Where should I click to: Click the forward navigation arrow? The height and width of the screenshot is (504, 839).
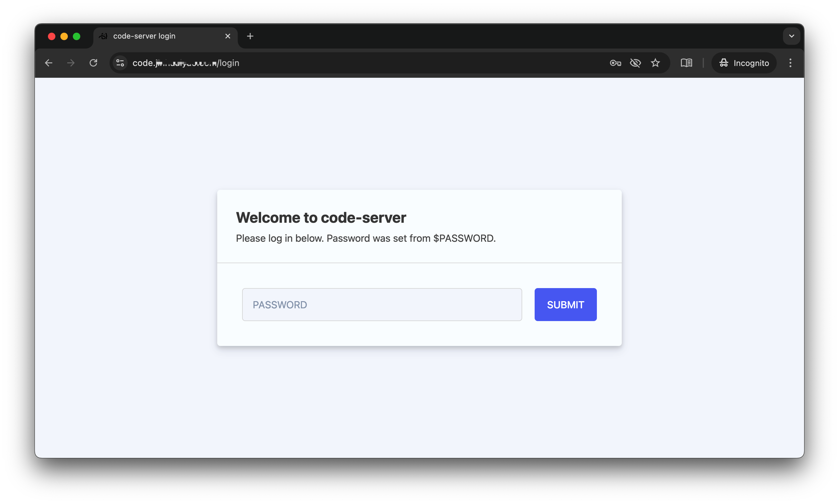click(x=71, y=63)
